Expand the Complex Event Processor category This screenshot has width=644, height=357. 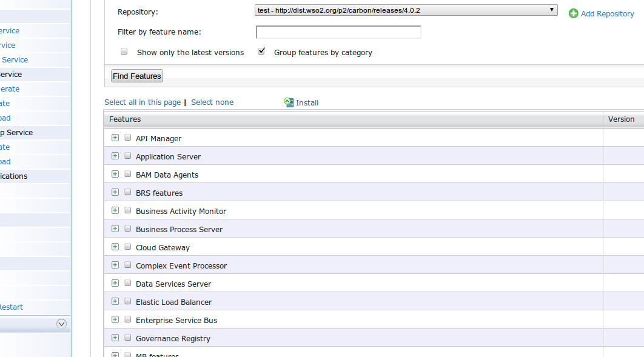(115, 265)
